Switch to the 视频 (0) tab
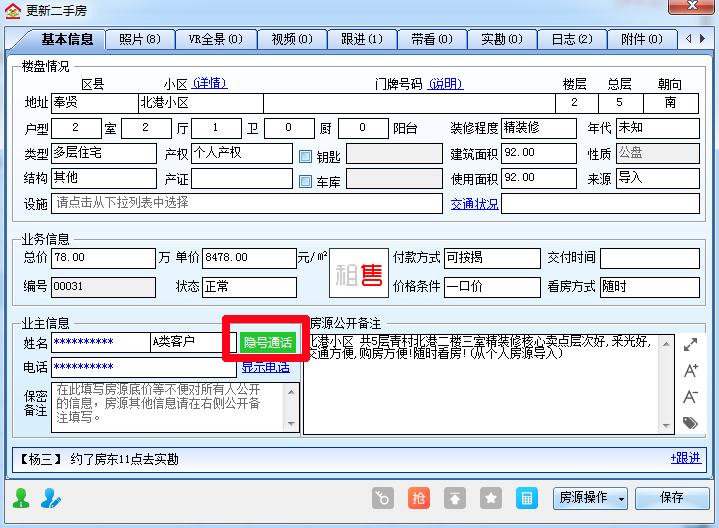Image resolution: width=719 pixels, height=528 pixels. click(292, 39)
